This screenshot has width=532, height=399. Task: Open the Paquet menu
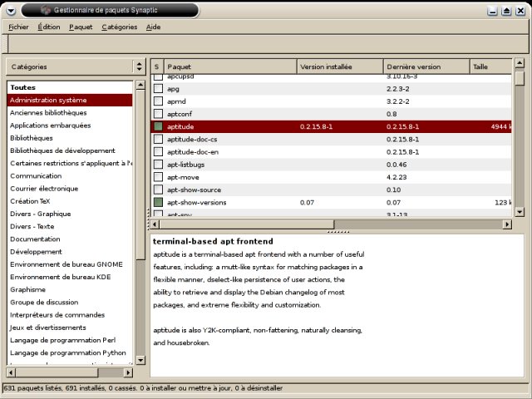(81, 27)
